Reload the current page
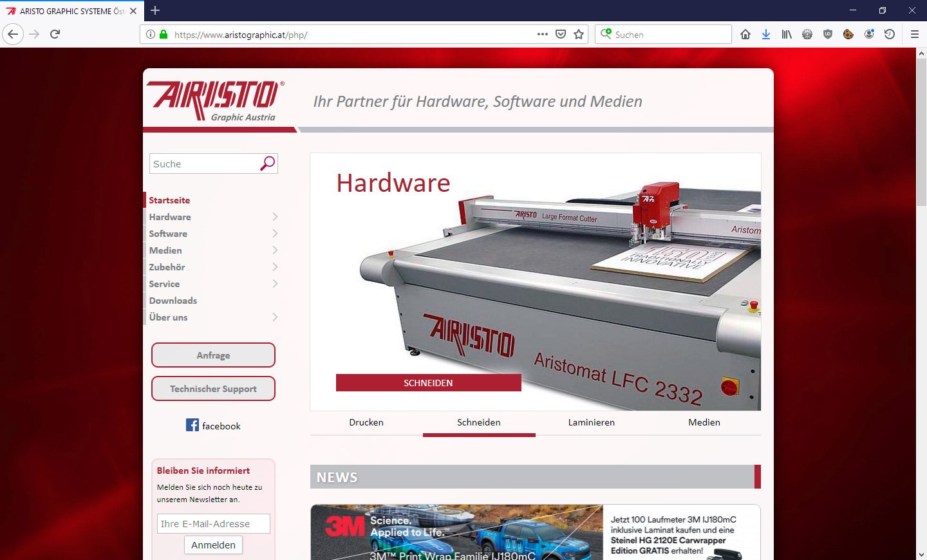927x560 pixels. 55,34
